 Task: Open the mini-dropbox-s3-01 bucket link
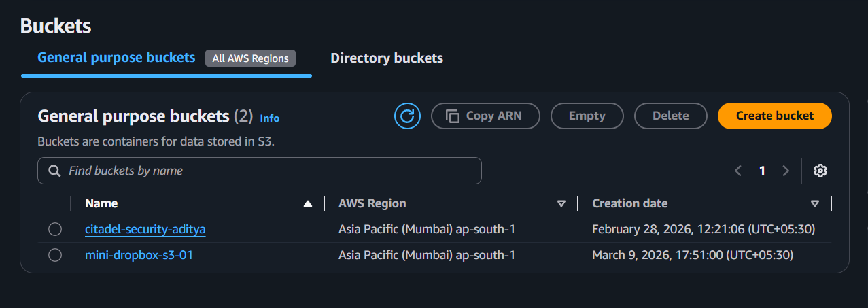click(x=139, y=255)
